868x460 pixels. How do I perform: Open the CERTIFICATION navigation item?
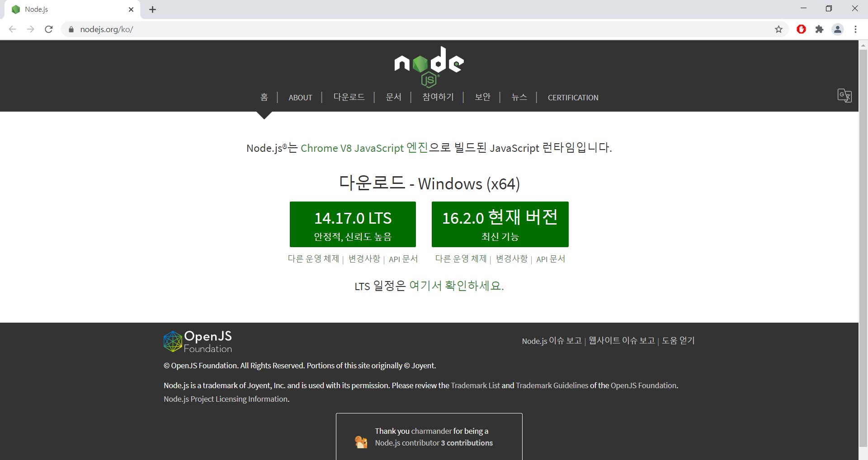pyautogui.click(x=573, y=98)
